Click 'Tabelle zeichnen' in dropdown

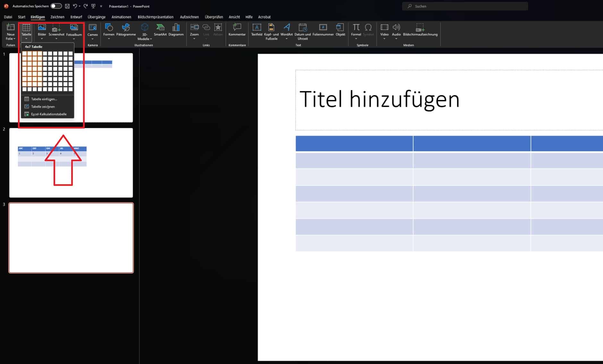[x=43, y=107]
